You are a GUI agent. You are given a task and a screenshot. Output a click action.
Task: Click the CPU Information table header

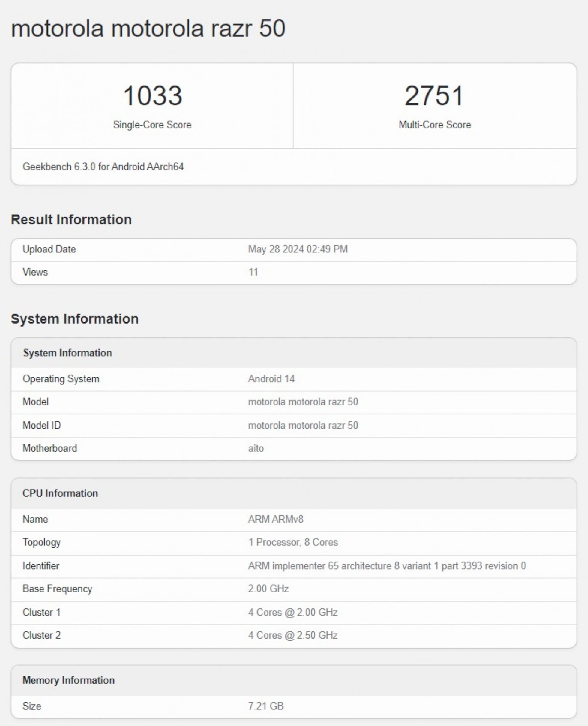[60, 493]
